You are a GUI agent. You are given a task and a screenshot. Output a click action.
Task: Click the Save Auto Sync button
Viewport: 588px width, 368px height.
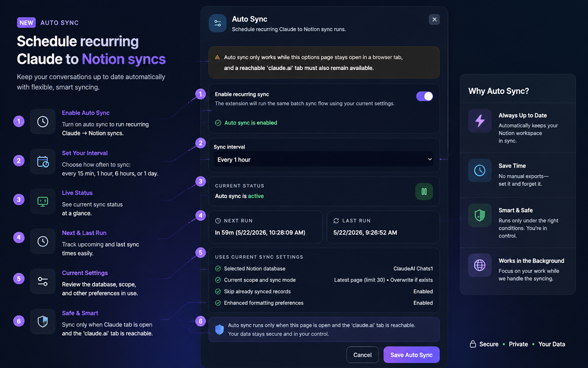tap(412, 355)
